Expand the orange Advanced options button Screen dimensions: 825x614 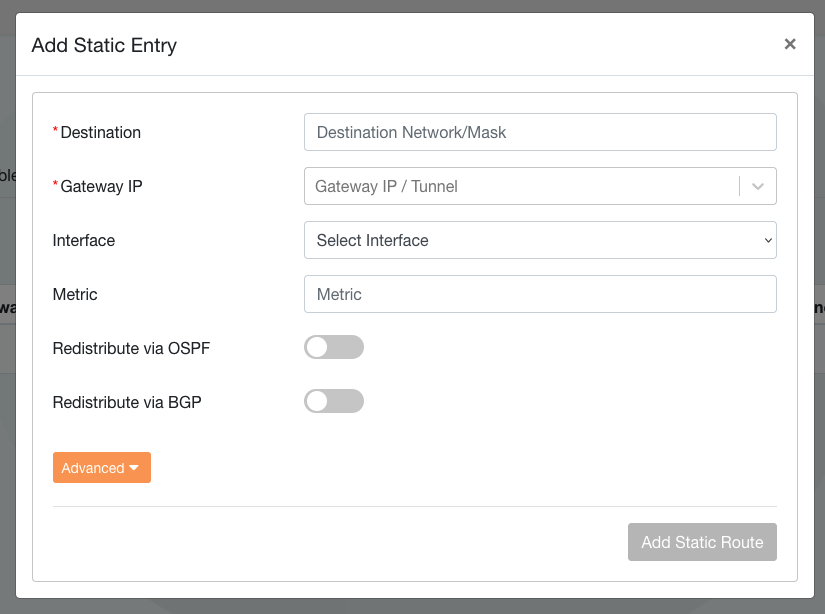click(x=101, y=468)
